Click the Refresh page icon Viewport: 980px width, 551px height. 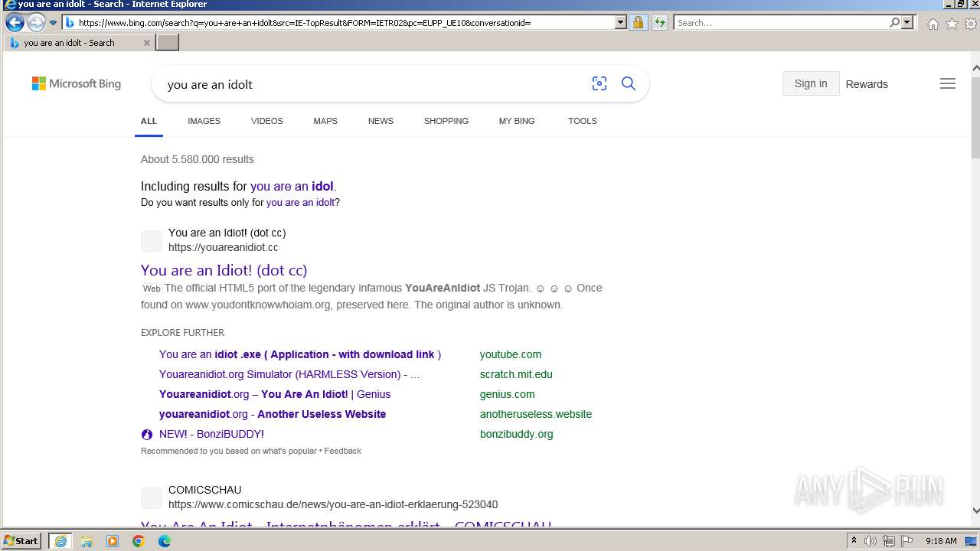(x=659, y=23)
